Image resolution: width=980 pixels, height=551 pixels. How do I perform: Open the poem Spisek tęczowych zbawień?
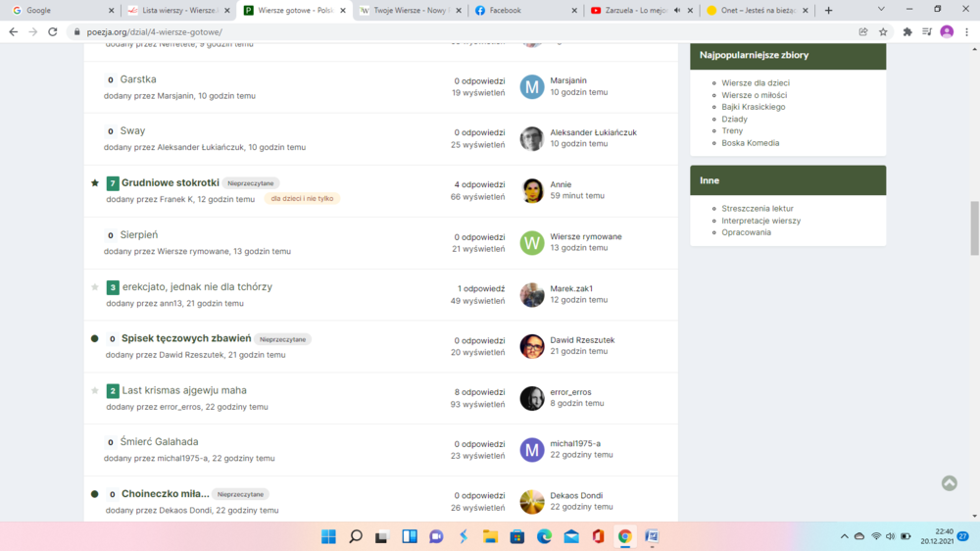click(x=186, y=338)
